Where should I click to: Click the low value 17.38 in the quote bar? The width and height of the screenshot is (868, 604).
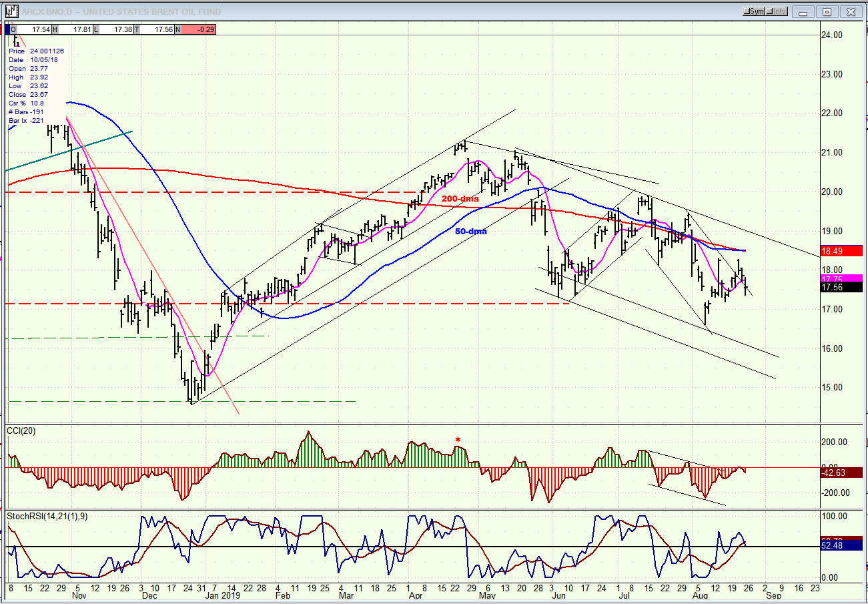click(122, 29)
